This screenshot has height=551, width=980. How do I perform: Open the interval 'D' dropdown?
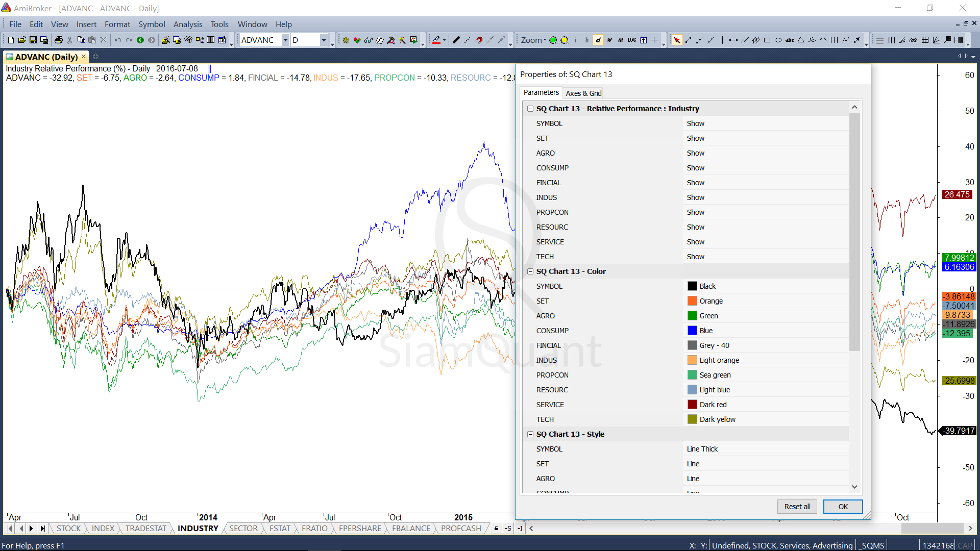[x=324, y=40]
